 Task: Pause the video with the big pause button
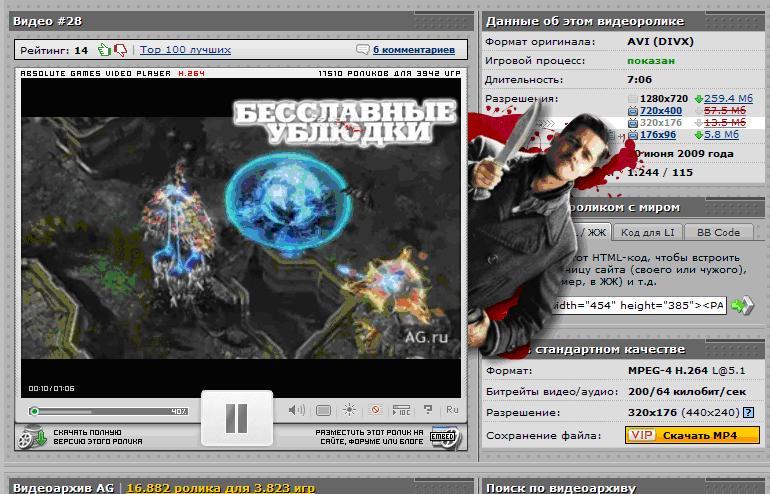click(x=237, y=418)
